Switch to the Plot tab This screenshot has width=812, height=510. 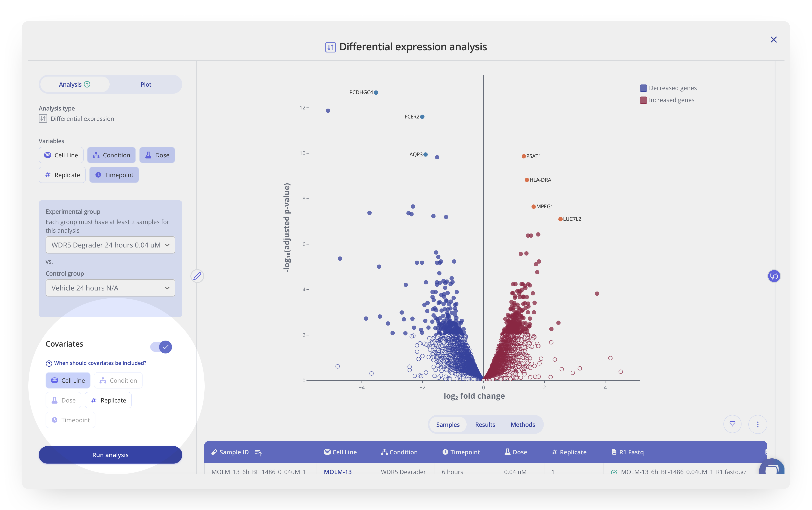[x=146, y=84]
